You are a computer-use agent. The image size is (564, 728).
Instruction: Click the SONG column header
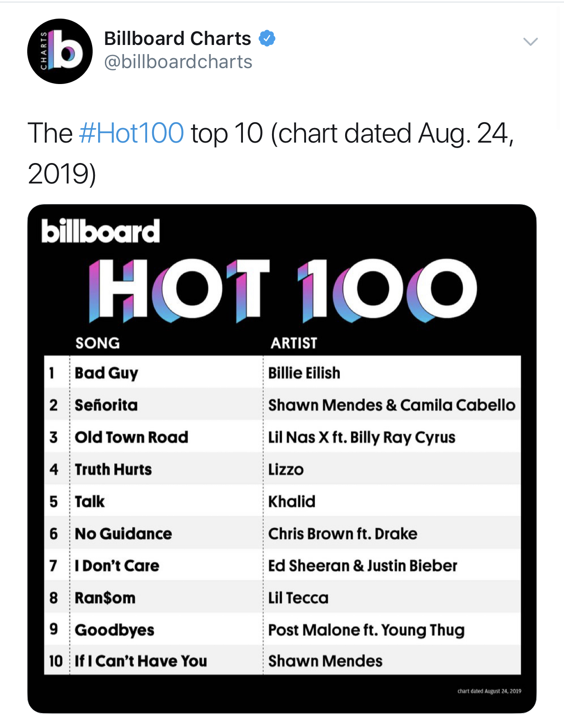98,343
